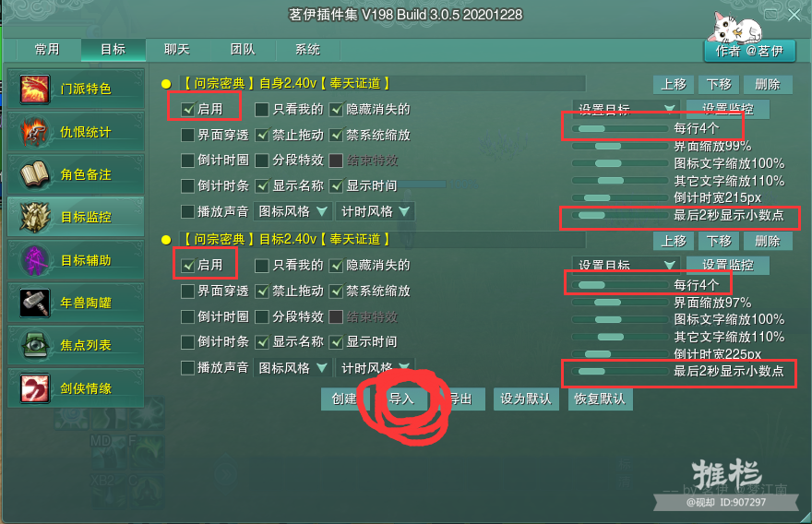Open the 焦点列表 eye icon

35,345
